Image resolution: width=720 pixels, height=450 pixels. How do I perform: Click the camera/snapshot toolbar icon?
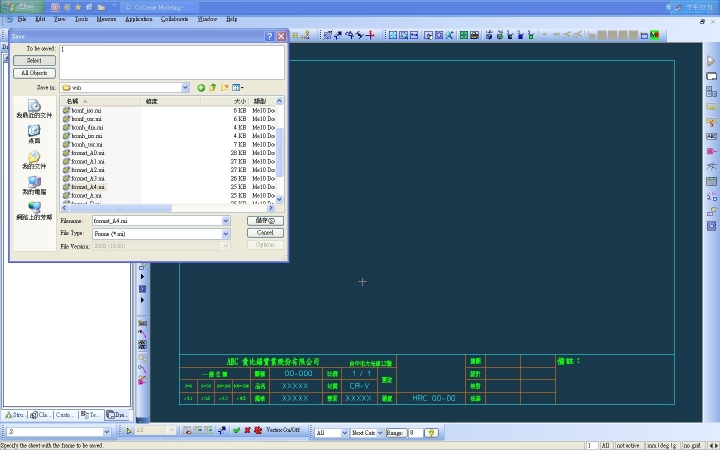474,35
